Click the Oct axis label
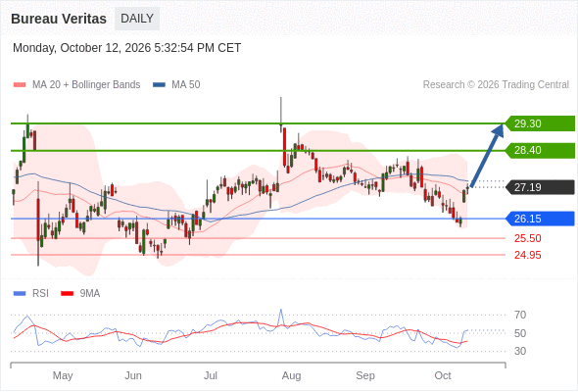Image resolution: width=578 pixels, height=392 pixels. [x=443, y=375]
